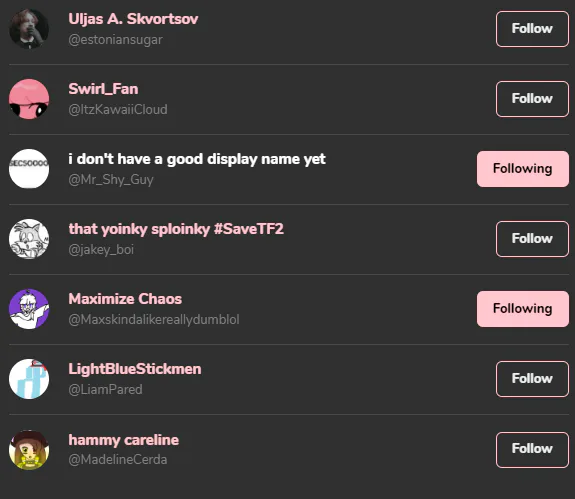Open LightBlueStickmen's avatar
The width and height of the screenshot is (575, 499).
point(29,379)
